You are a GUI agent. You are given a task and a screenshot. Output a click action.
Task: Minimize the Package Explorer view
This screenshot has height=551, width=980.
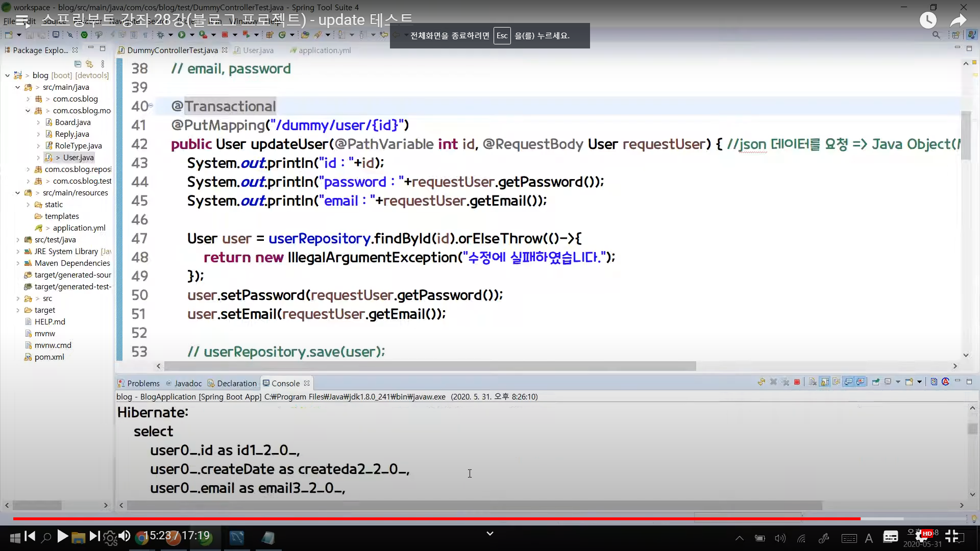pyautogui.click(x=90, y=48)
